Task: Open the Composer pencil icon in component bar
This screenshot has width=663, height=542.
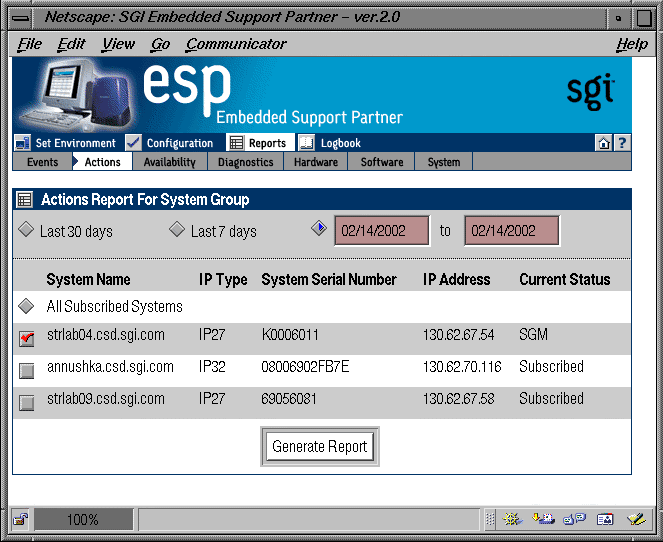Action: click(x=636, y=519)
